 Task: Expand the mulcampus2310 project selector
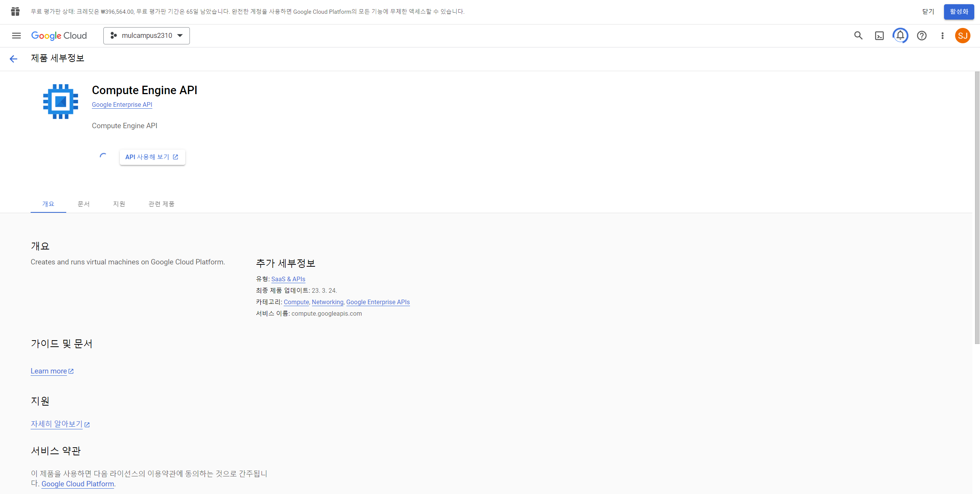(147, 36)
